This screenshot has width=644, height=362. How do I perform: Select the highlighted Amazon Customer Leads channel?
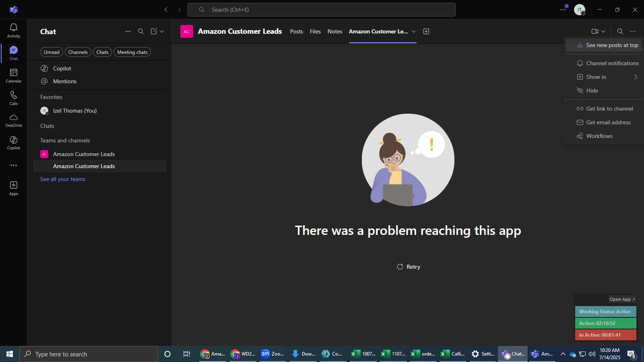pyautogui.click(x=100, y=166)
